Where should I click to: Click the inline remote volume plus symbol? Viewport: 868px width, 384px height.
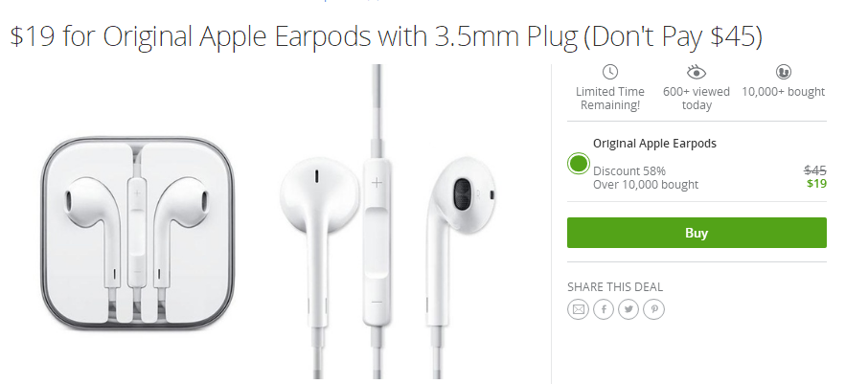click(x=377, y=183)
